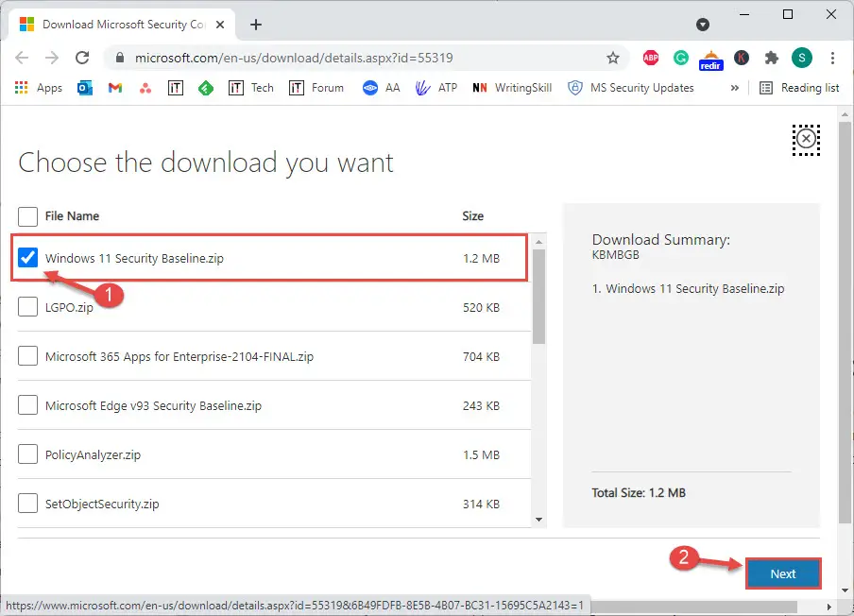Viewport: 854px width, 616px height.
Task: Open a new browser tab
Action: pyautogui.click(x=256, y=25)
